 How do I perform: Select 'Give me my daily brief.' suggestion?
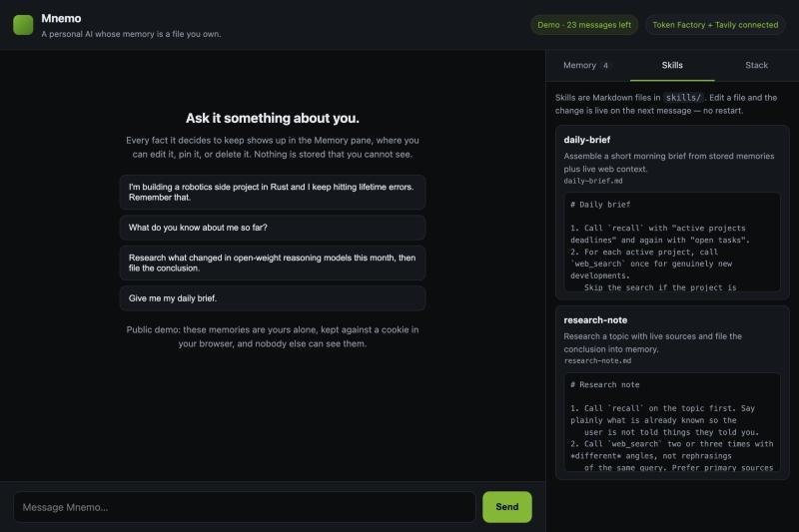pos(273,298)
